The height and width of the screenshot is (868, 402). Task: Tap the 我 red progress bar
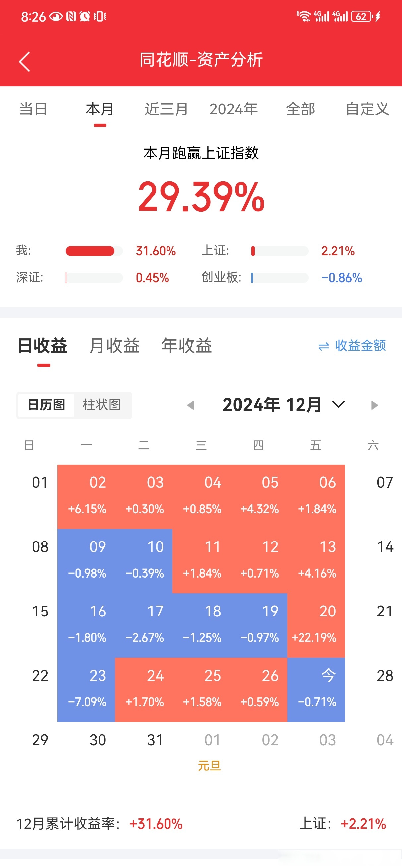coord(94,251)
